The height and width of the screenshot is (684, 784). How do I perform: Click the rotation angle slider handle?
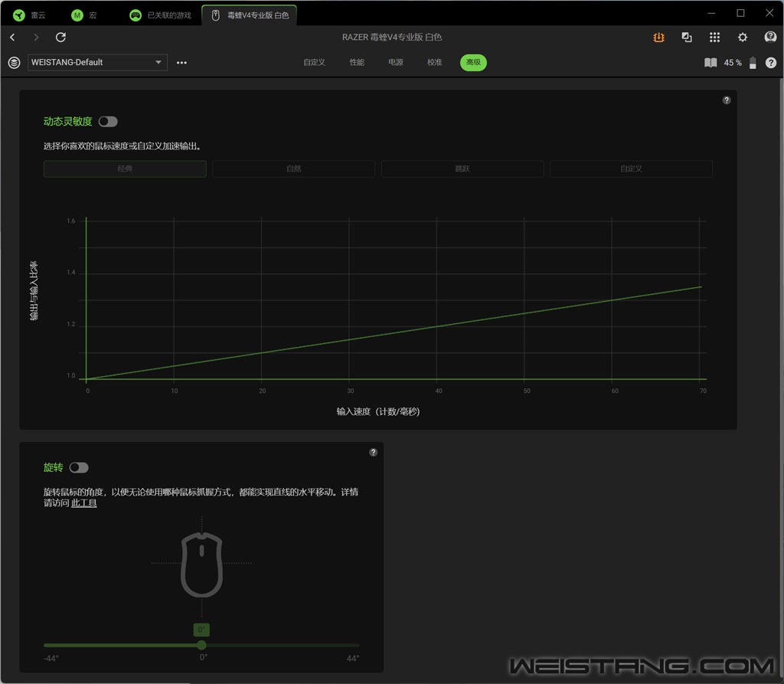click(201, 645)
